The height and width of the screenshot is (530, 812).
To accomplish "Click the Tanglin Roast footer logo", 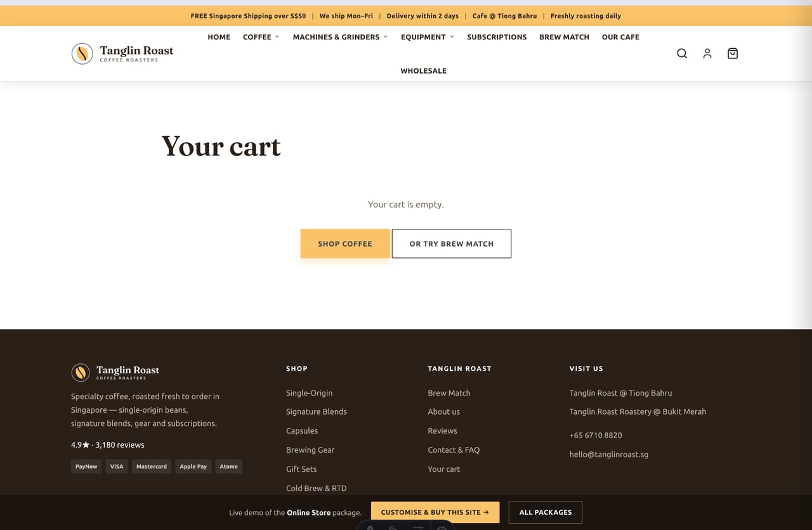I will [115, 372].
